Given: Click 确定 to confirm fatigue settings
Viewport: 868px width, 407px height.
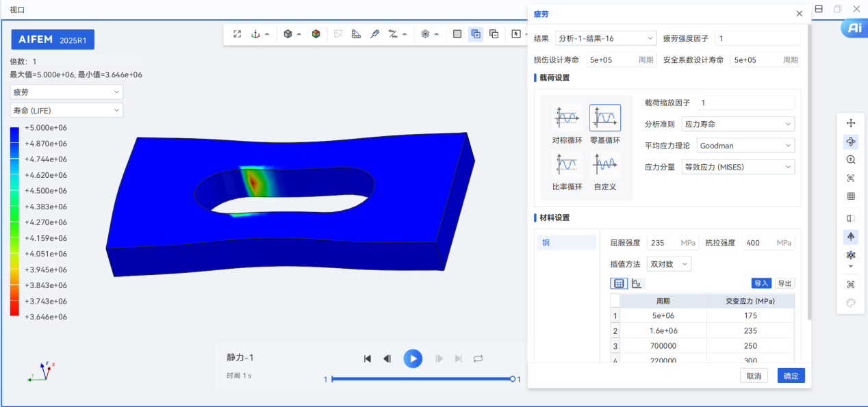Looking at the screenshot, I should pyautogui.click(x=791, y=376).
